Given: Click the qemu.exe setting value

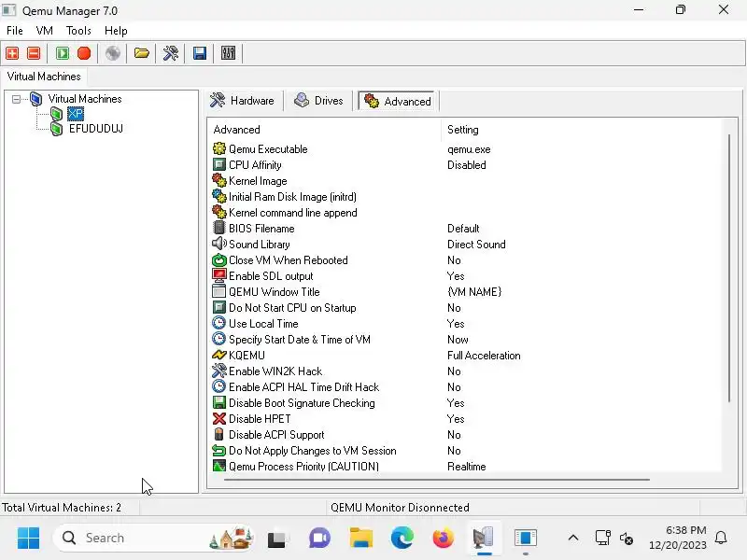Looking at the screenshot, I should [x=469, y=149].
